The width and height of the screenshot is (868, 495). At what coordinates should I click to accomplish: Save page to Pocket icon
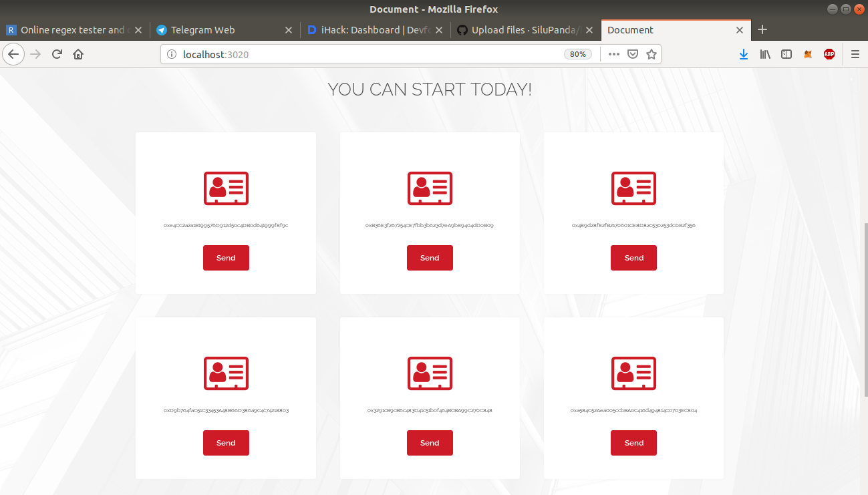pos(633,54)
